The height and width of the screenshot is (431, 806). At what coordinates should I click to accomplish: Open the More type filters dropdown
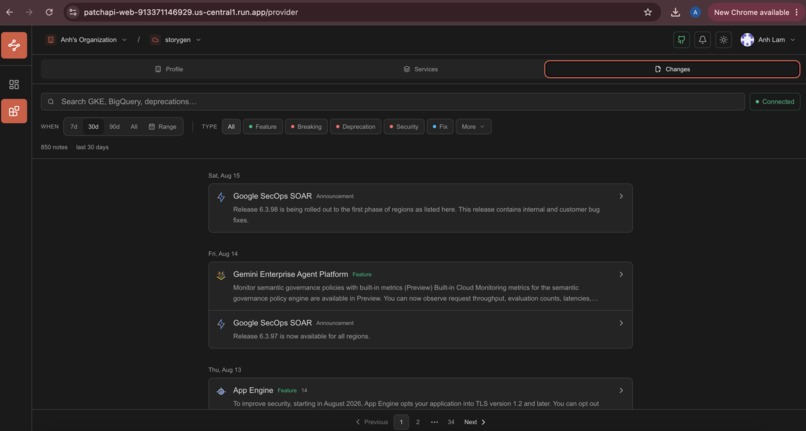pyautogui.click(x=473, y=127)
